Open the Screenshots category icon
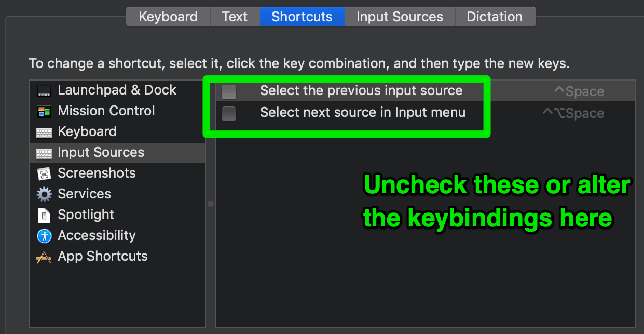Screen dimensions: 644x334 click(44, 173)
